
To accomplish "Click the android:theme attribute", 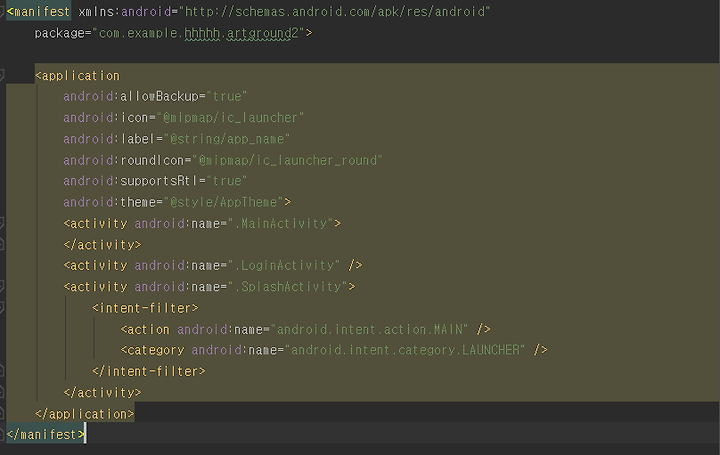I will click(x=109, y=202).
